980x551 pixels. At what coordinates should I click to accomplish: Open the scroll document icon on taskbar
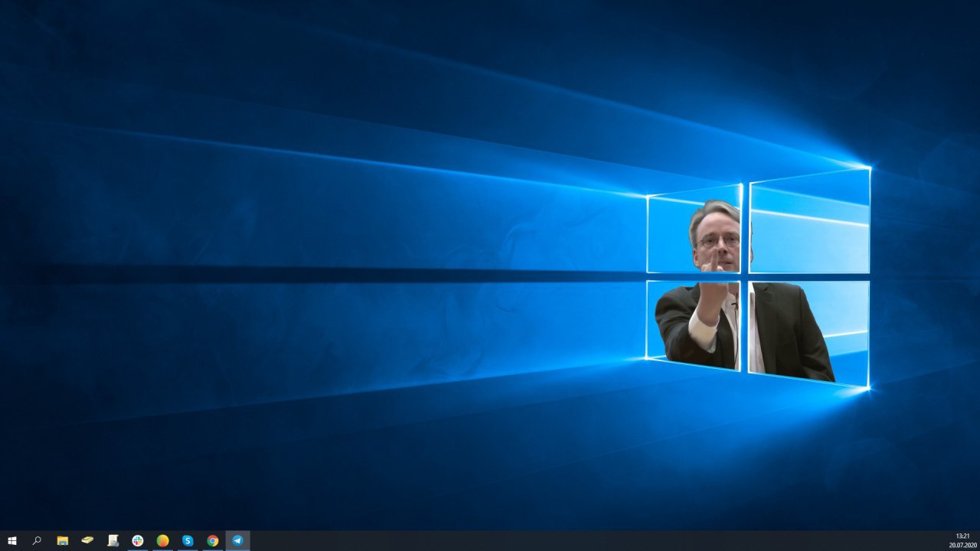point(113,540)
